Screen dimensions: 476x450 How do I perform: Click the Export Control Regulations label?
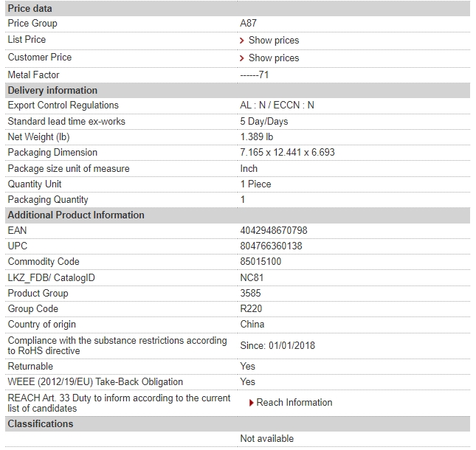[63, 105]
